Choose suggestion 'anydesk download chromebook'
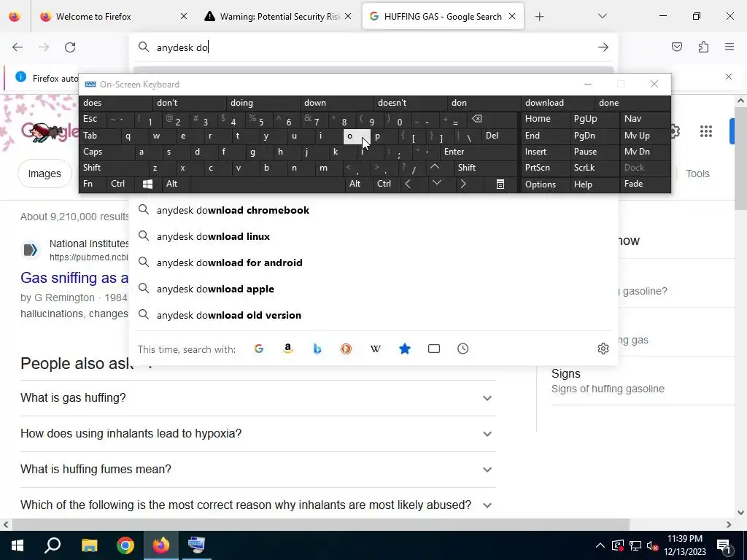 coord(373,210)
